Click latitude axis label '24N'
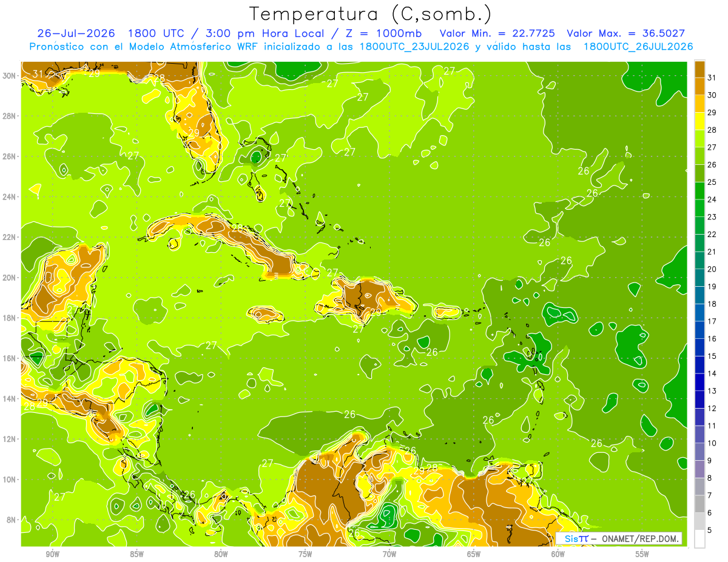728x562 pixels. pyautogui.click(x=10, y=197)
